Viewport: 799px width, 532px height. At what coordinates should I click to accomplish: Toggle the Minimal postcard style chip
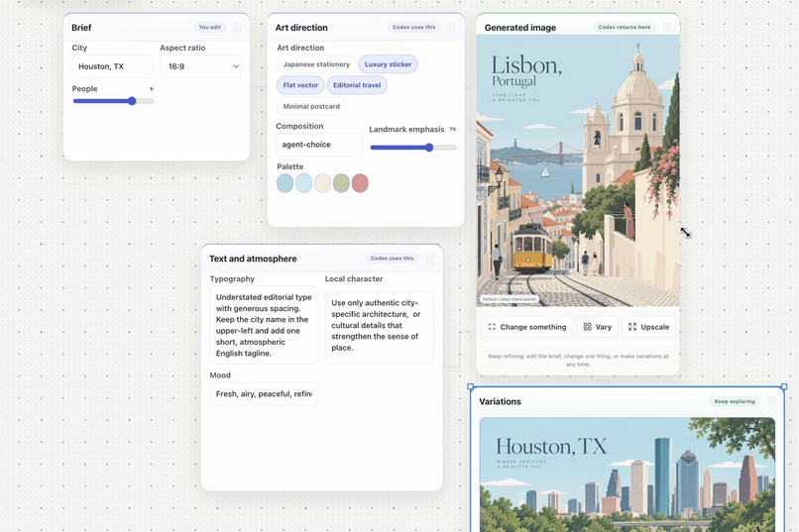click(311, 106)
